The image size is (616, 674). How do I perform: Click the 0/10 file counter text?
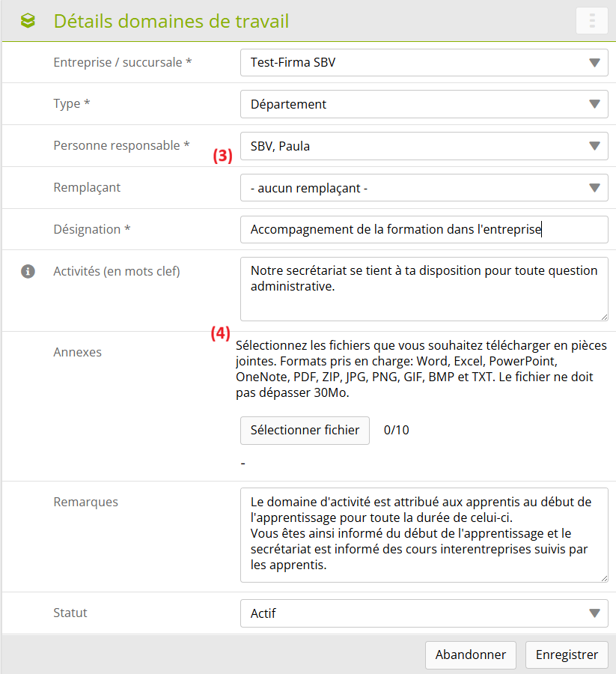pyautogui.click(x=397, y=430)
